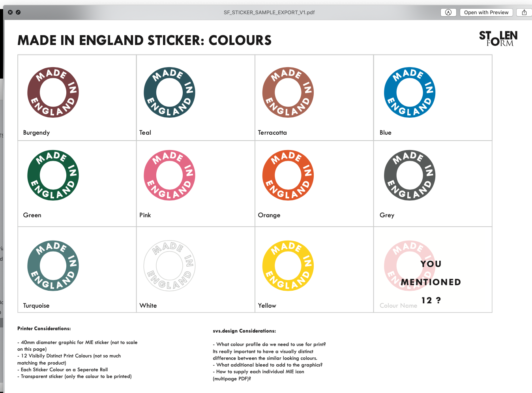532x393 pixels.
Task: Select the Turquoise sticker graphic
Action: [x=53, y=266]
